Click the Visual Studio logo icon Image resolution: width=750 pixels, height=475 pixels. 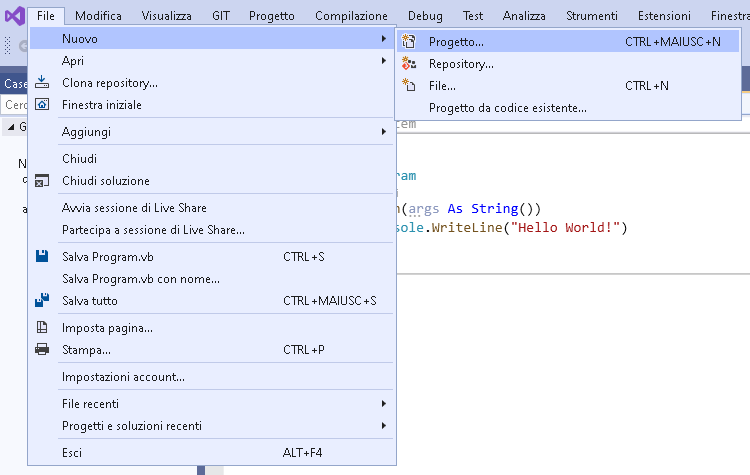click(x=15, y=16)
